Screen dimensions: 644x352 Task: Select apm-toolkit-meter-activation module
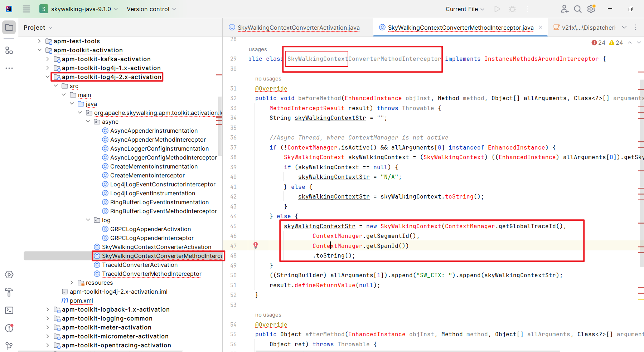107,327
